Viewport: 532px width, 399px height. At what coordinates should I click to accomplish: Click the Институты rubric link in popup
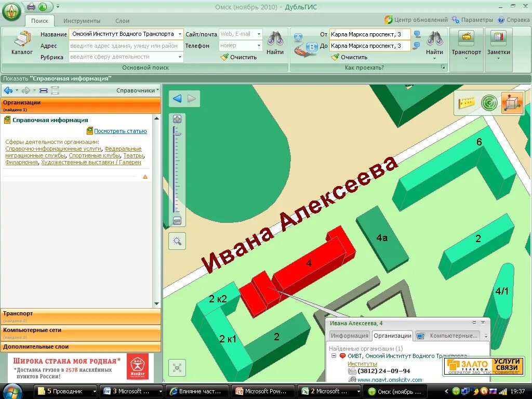pyautogui.click(x=362, y=364)
